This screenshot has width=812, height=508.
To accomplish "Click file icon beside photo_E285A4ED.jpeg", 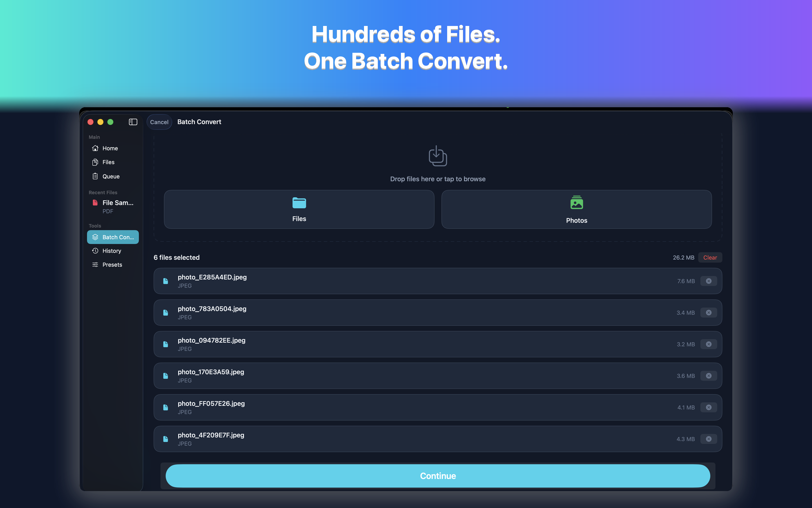I will (166, 281).
